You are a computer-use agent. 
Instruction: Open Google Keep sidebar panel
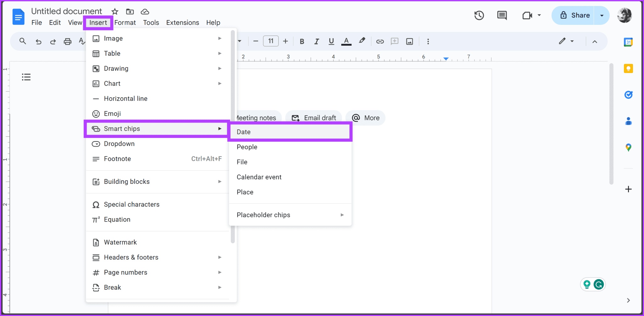pyautogui.click(x=628, y=68)
